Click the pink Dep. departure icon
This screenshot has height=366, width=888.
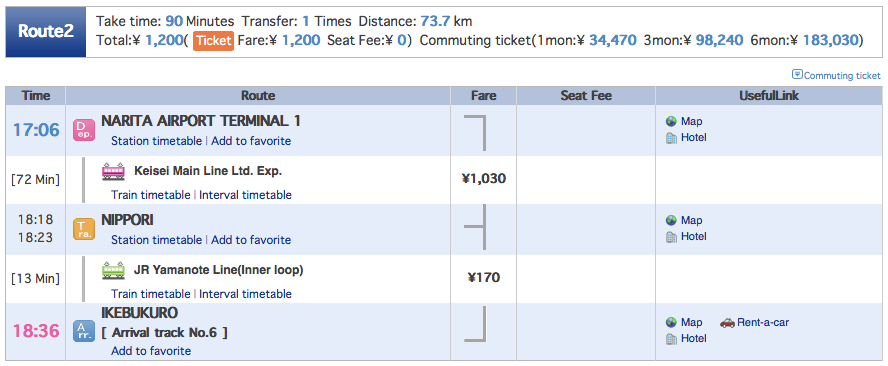click(84, 130)
